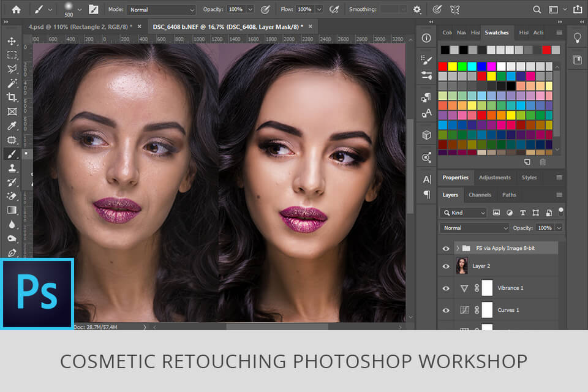Open the Opacity dropdown in options bar

tap(250, 9)
